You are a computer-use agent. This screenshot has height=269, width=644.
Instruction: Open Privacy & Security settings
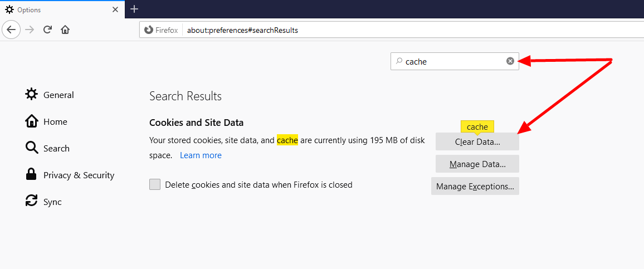click(x=70, y=175)
